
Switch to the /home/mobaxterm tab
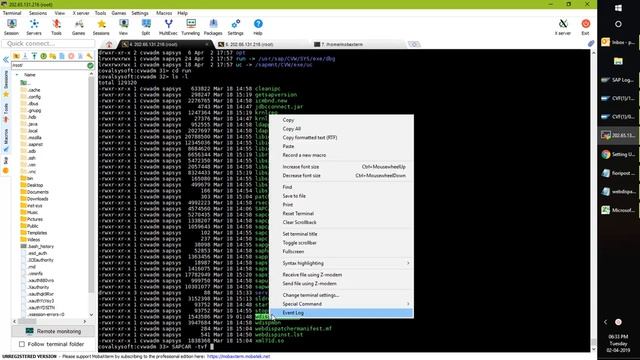(x=356, y=44)
